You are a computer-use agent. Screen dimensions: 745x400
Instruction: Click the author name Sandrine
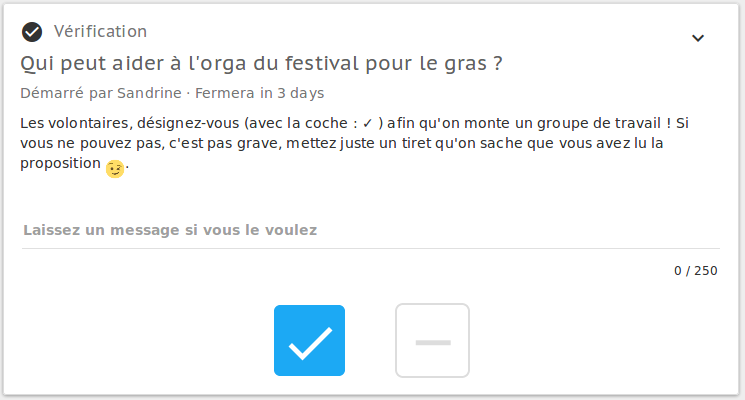149,93
